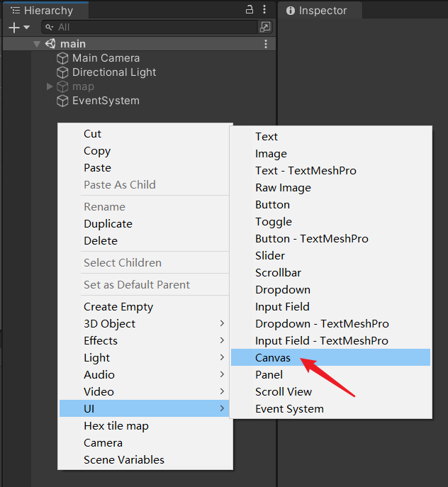
Task: Click the highlighted UI menu entry
Action: click(x=145, y=408)
